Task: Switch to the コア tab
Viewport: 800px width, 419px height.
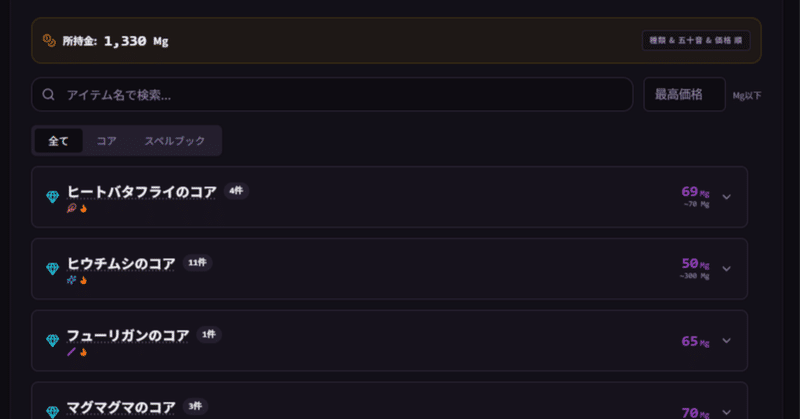Action: pos(106,141)
